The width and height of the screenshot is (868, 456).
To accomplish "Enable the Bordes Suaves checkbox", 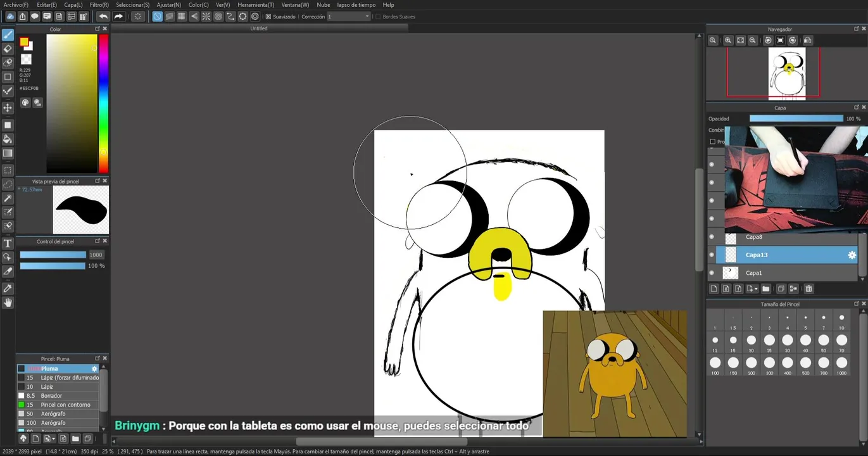I will point(378,16).
